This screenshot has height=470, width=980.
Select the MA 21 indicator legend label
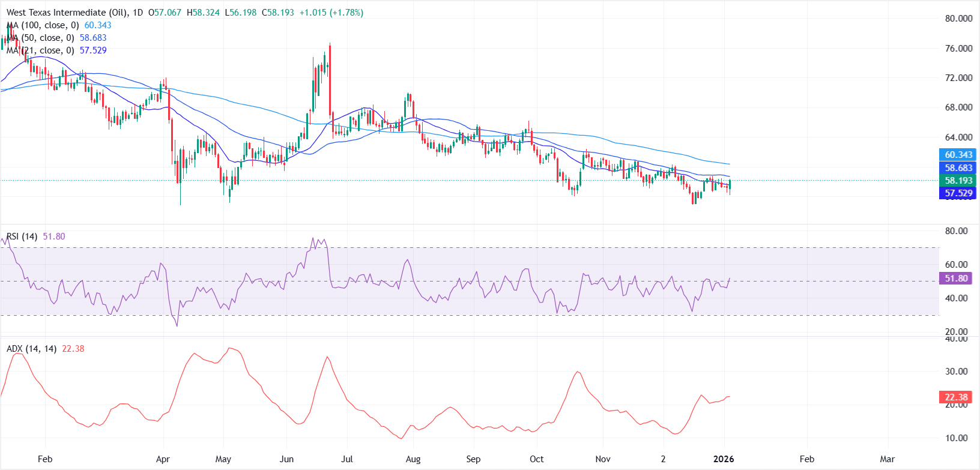point(40,50)
